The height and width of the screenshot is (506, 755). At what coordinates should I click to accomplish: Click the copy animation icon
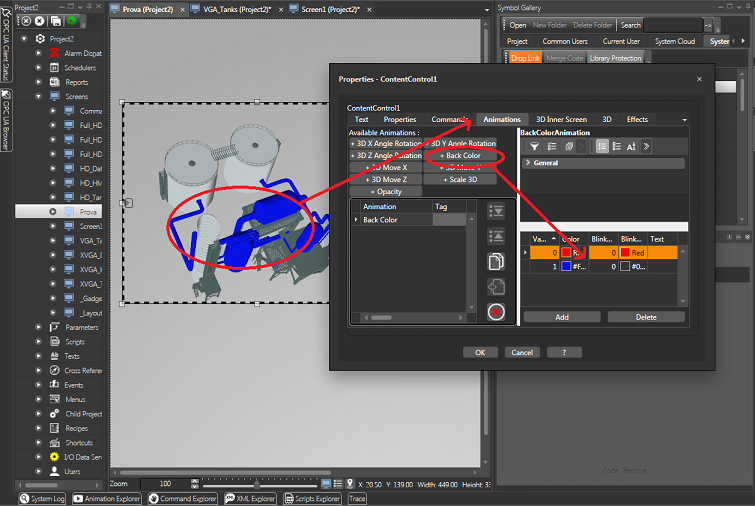click(x=495, y=261)
